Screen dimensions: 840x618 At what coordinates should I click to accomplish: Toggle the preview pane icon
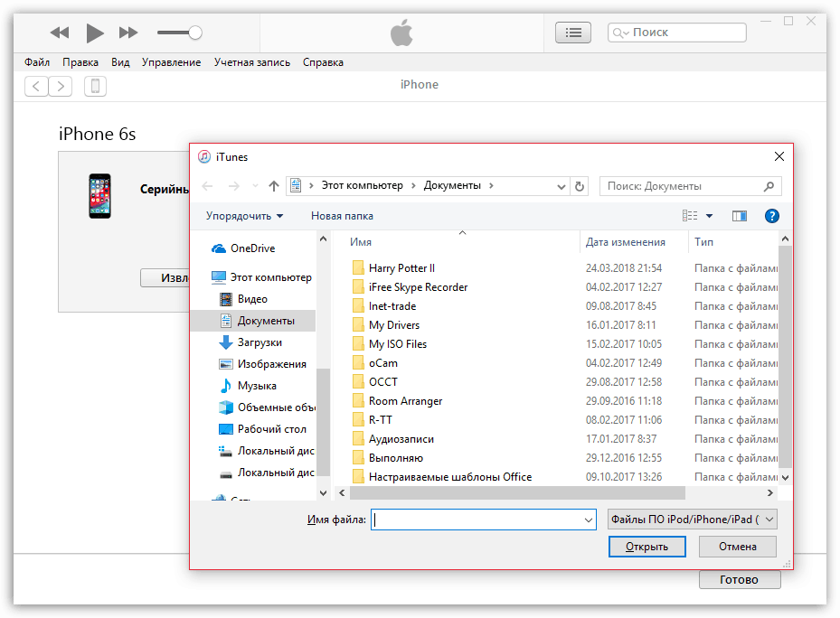740,216
